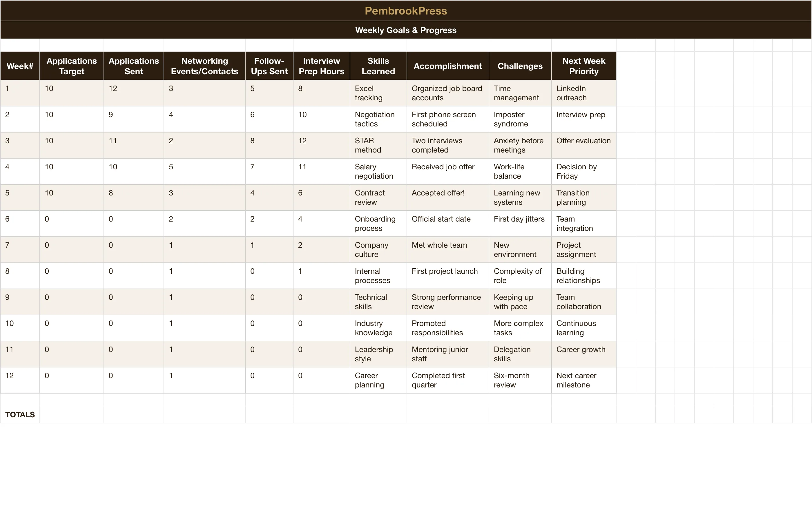Click the Time management cell

coord(520,93)
